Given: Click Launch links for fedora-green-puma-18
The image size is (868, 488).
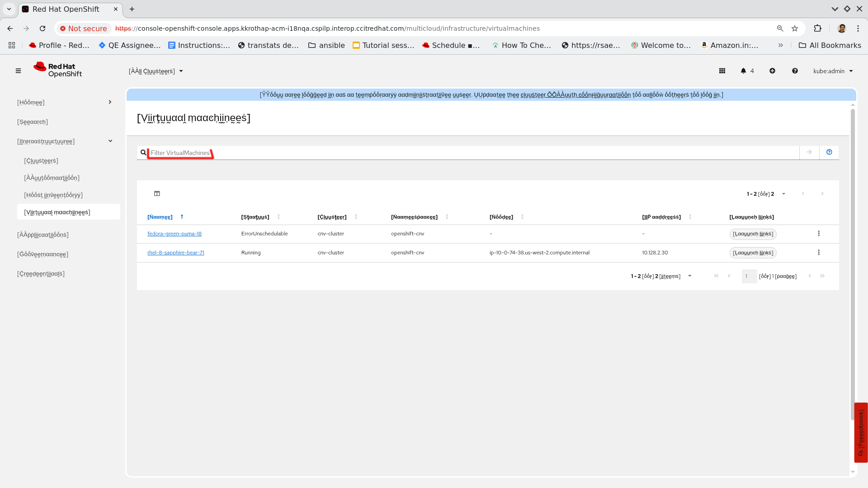Looking at the screenshot, I should click(x=753, y=234).
